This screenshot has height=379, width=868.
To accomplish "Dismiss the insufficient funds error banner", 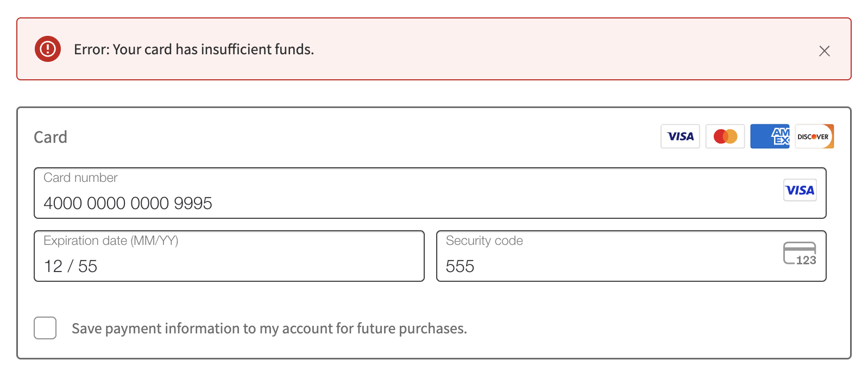I will click(x=824, y=51).
